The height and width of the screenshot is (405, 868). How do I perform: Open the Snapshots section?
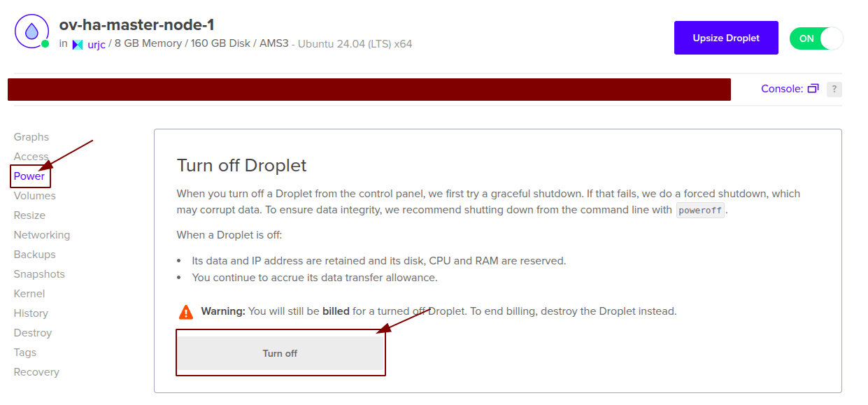(x=39, y=274)
